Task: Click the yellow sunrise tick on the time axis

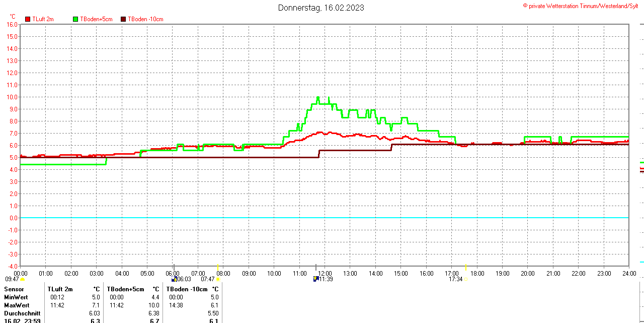Action: coord(217,267)
